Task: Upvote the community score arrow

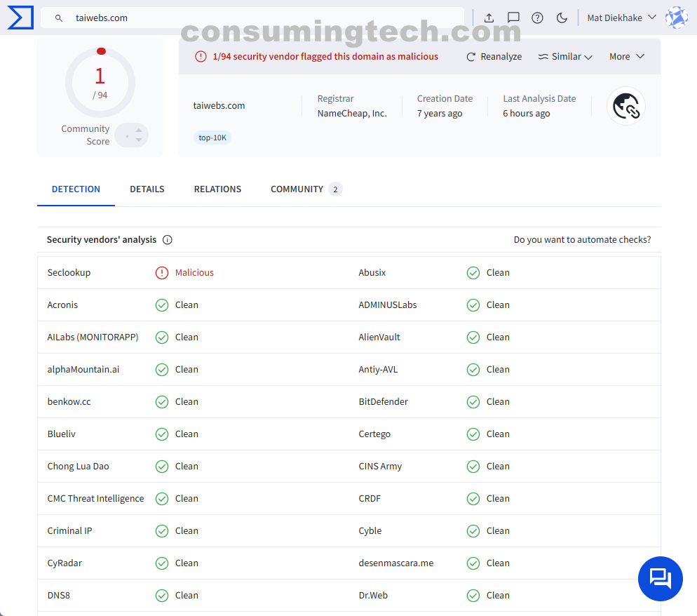Action: [139, 130]
